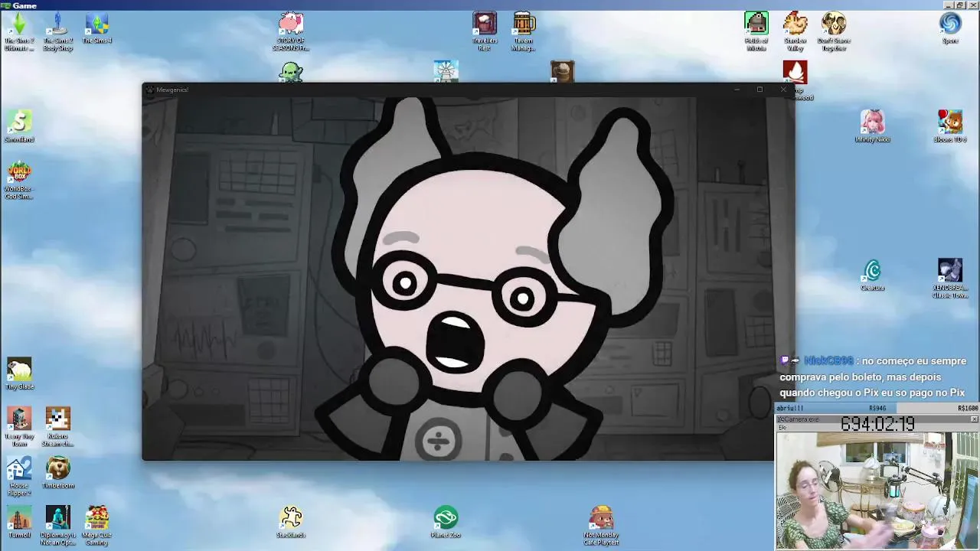Open the red campfire game icon
980x551 pixels.
pos(795,72)
